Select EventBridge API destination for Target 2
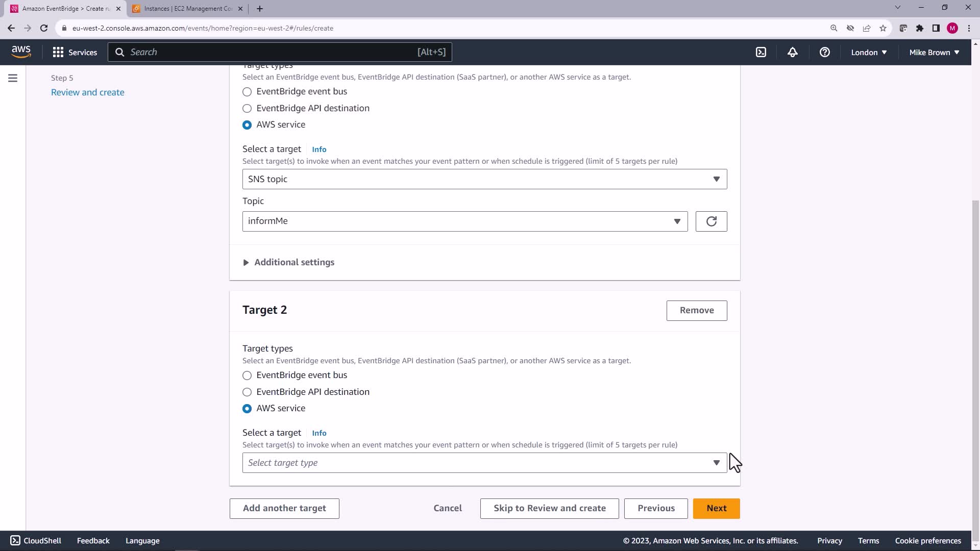980x551 pixels. pyautogui.click(x=247, y=392)
